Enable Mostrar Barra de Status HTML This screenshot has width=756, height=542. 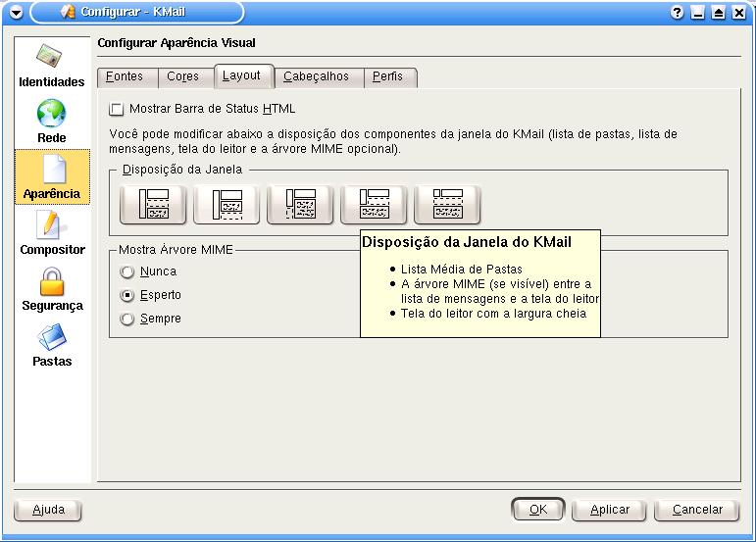[118, 110]
